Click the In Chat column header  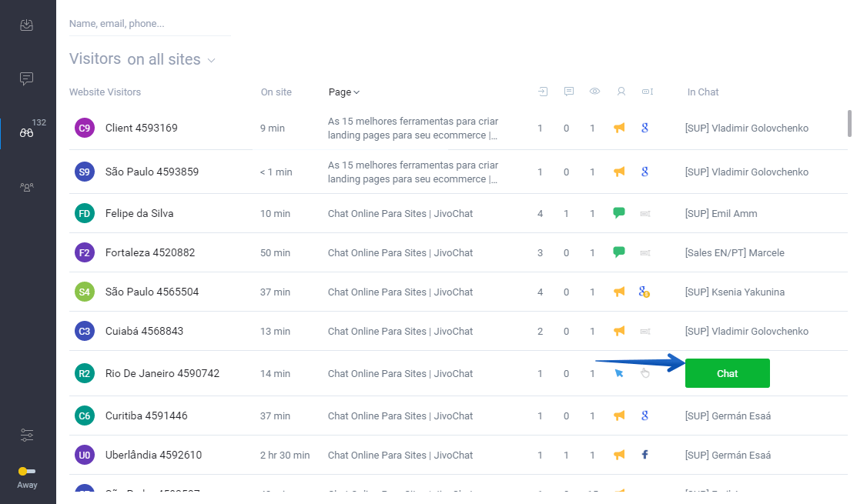click(x=703, y=92)
